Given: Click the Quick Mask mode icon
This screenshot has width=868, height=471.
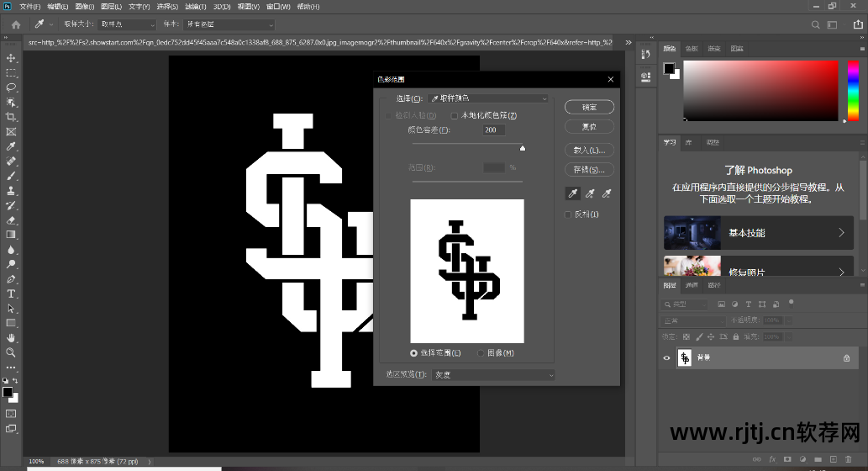Looking at the screenshot, I should pos(11,414).
